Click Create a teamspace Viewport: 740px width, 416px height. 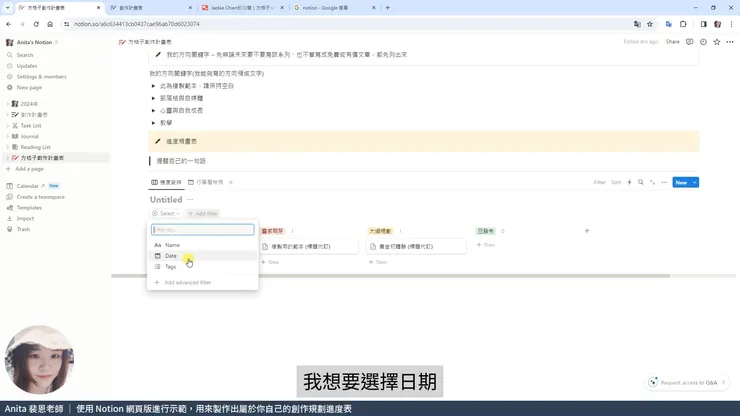tap(41, 197)
